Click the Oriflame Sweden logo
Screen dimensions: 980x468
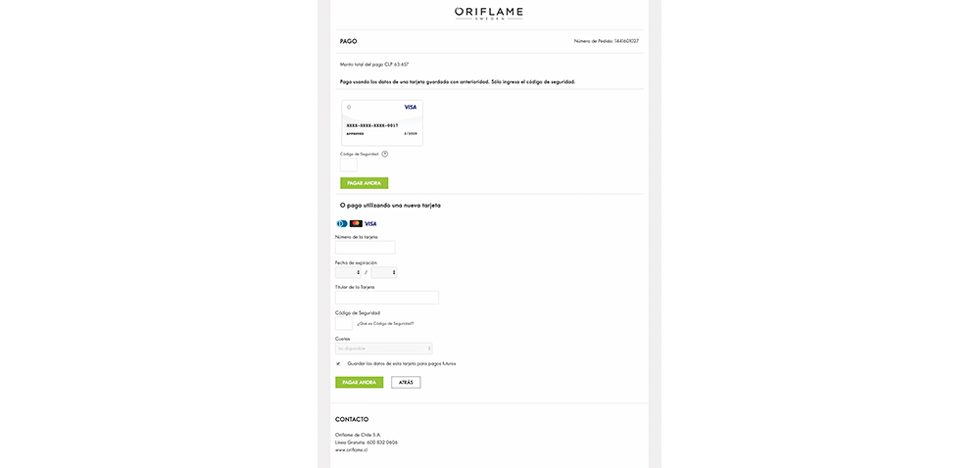488,14
